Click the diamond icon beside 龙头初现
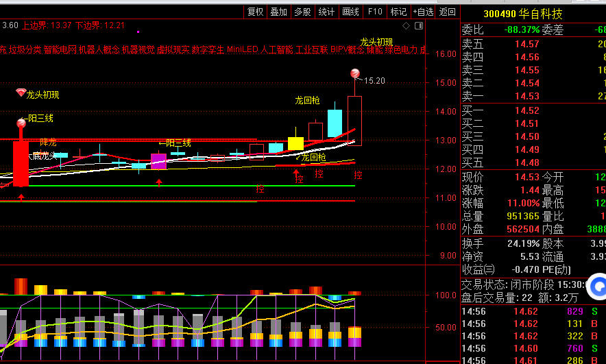 point(21,93)
